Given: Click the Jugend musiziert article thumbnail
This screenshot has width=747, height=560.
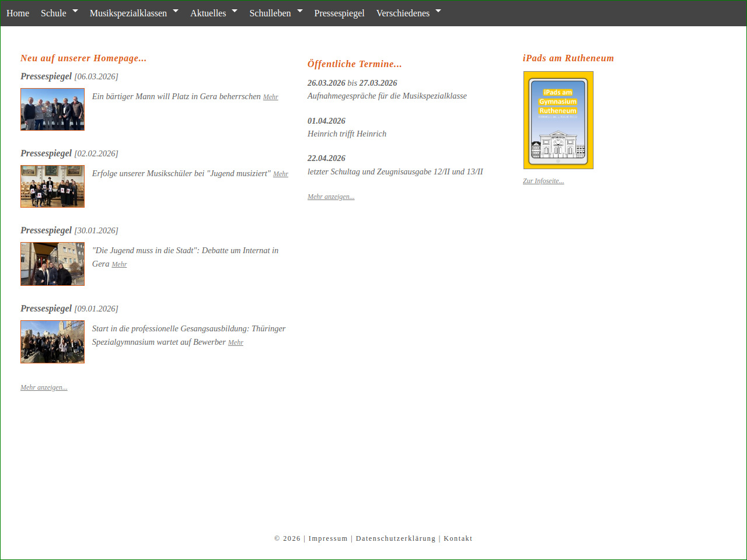Looking at the screenshot, I should click(53, 186).
